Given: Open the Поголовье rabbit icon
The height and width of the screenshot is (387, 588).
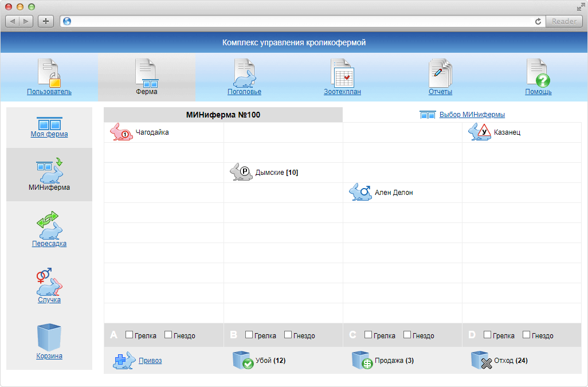Looking at the screenshot, I should pyautogui.click(x=245, y=73).
